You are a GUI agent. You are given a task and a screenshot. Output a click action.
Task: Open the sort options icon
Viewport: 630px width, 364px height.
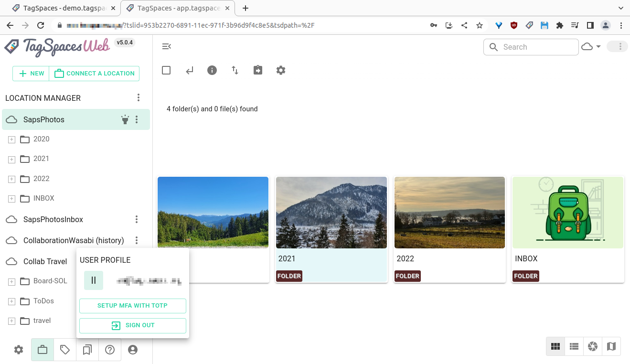tap(235, 70)
